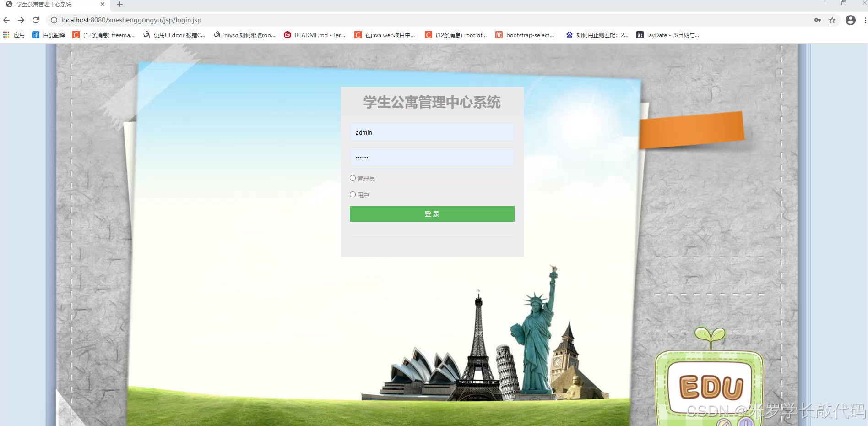This screenshot has height=426, width=868.
Task: Click the page info icon in address bar
Action: [x=54, y=20]
